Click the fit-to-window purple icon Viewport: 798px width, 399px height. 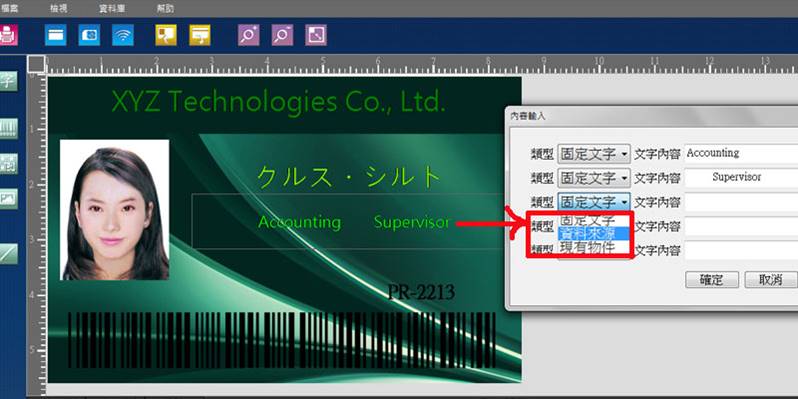(316, 35)
